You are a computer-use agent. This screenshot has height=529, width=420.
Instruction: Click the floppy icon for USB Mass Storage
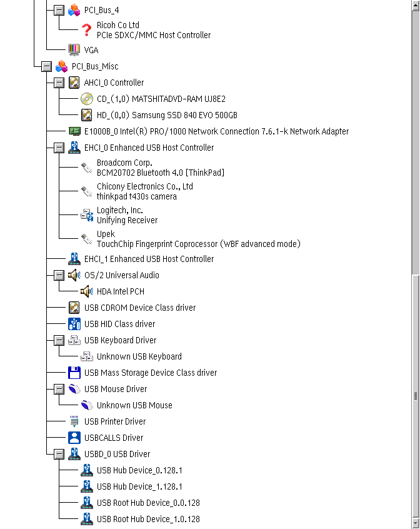click(x=74, y=373)
